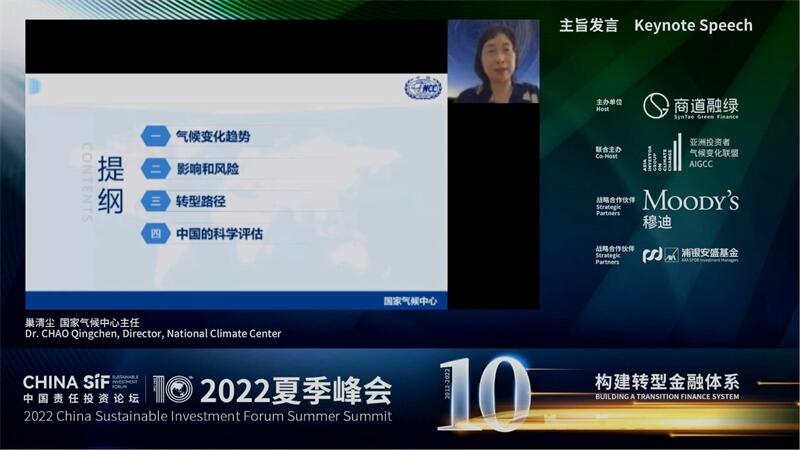This screenshot has height=450, width=800.
Task: Click the AIGCC bar-chart logo
Action: click(662, 153)
